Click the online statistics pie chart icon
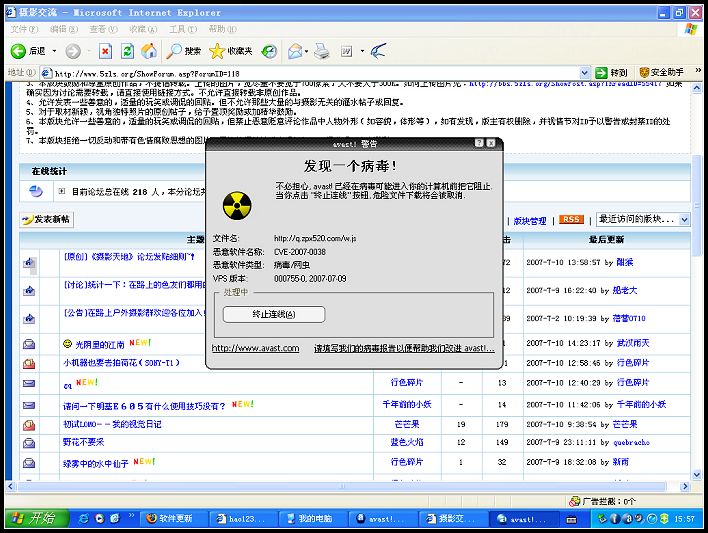The height and width of the screenshot is (533, 708). click(x=36, y=192)
